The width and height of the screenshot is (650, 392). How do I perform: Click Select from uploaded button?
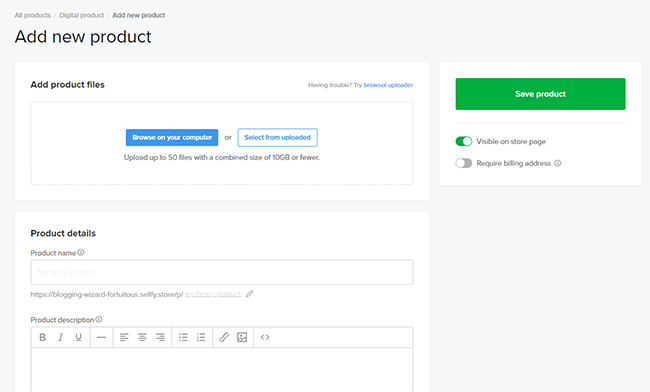click(x=278, y=138)
